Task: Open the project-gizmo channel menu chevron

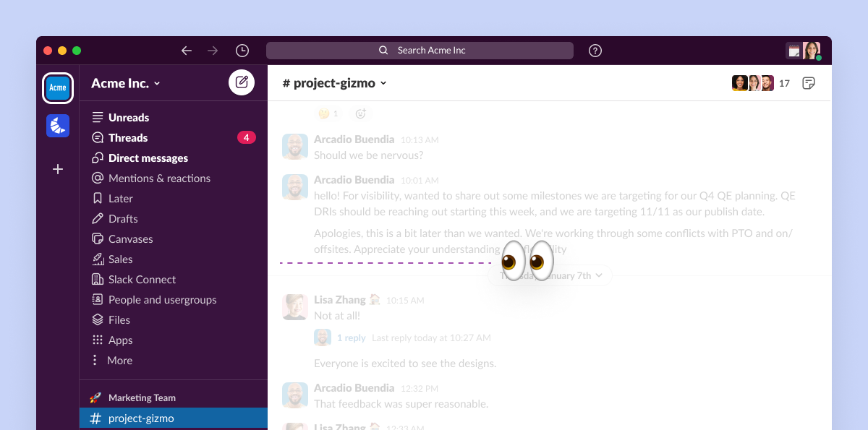Action: tap(382, 83)
